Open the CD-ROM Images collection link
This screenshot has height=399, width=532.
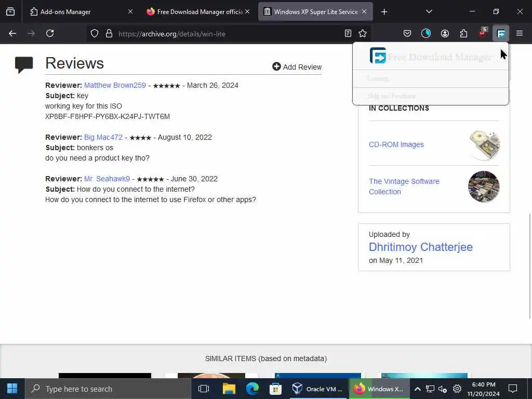396,144
